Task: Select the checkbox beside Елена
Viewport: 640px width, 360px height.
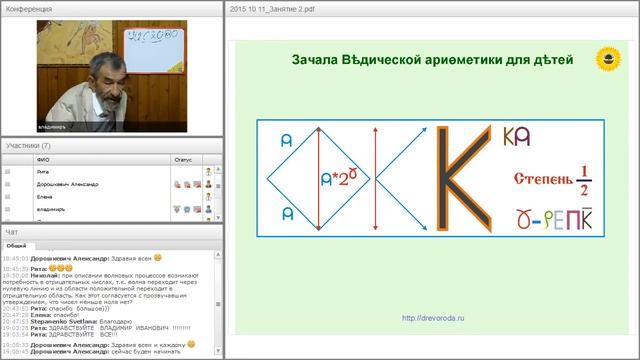Action: [x=7, y=197]
